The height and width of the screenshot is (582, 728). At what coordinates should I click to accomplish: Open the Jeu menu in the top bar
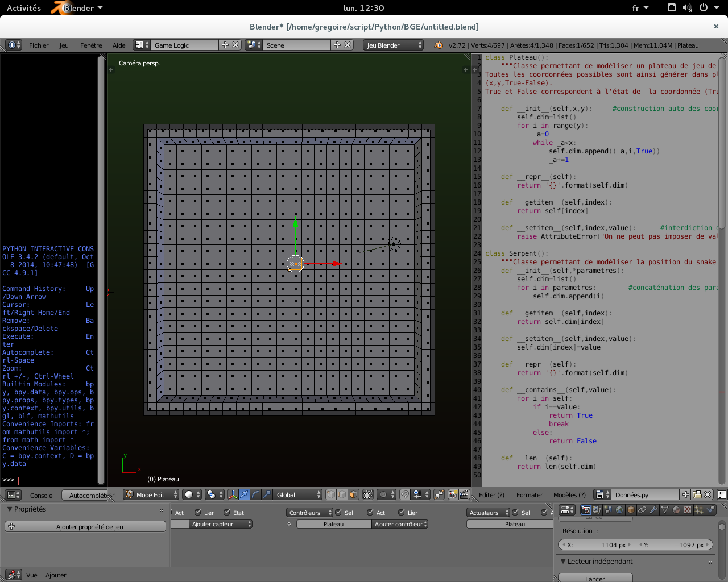click(64, 45)
